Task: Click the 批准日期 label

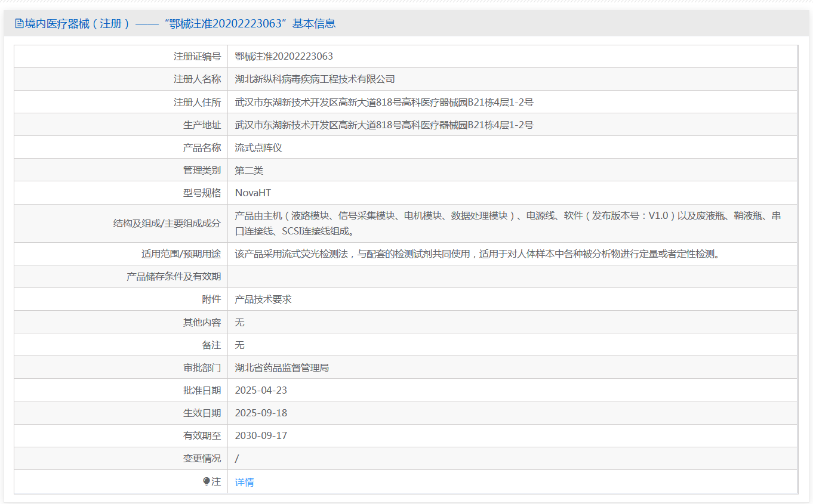Action: click(202, 390)
